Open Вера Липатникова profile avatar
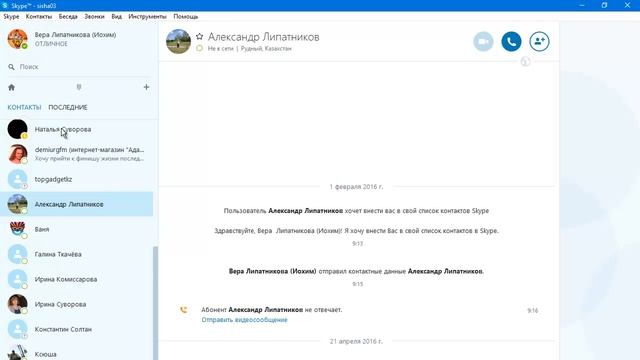This screenshot has width=640, height=360. click(x=18, y=39)
